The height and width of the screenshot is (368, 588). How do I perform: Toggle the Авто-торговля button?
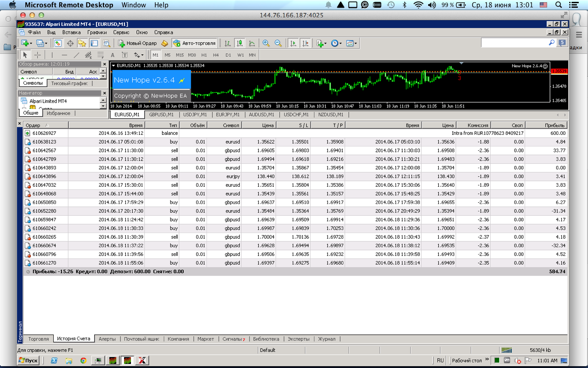pyautogui.click(x=194, y=43)
